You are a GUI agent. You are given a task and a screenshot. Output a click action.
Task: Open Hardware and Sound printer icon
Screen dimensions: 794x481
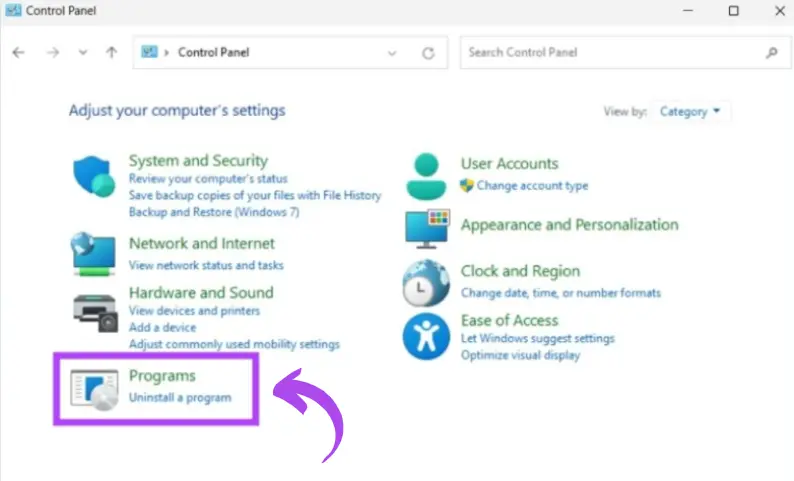click(95, 312)
